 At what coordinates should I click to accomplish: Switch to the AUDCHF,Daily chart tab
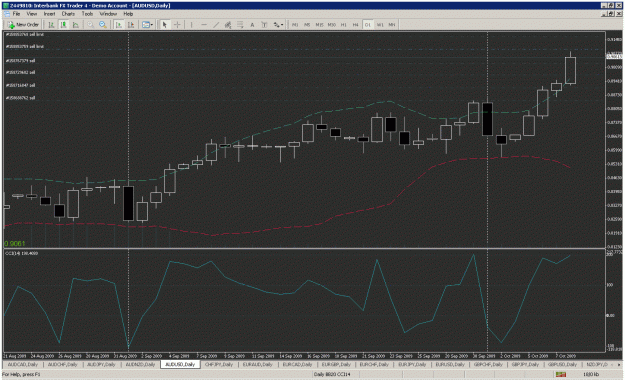pos(63,364)
